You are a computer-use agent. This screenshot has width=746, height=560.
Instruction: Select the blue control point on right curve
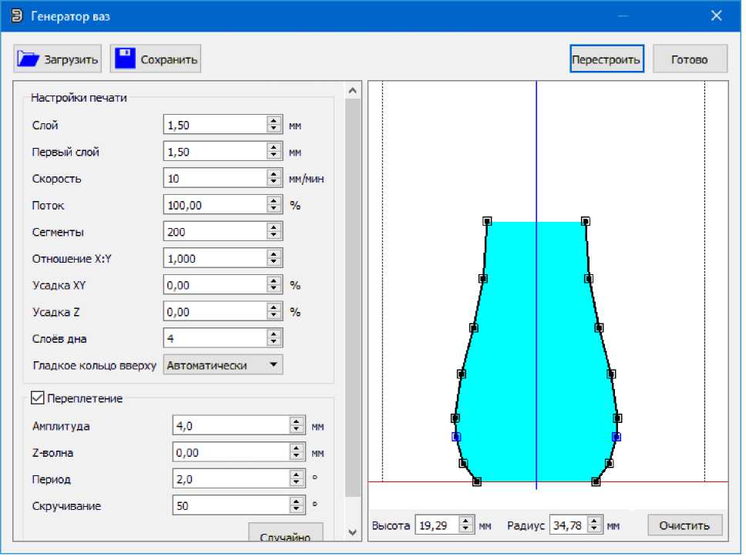pos(617,437)
